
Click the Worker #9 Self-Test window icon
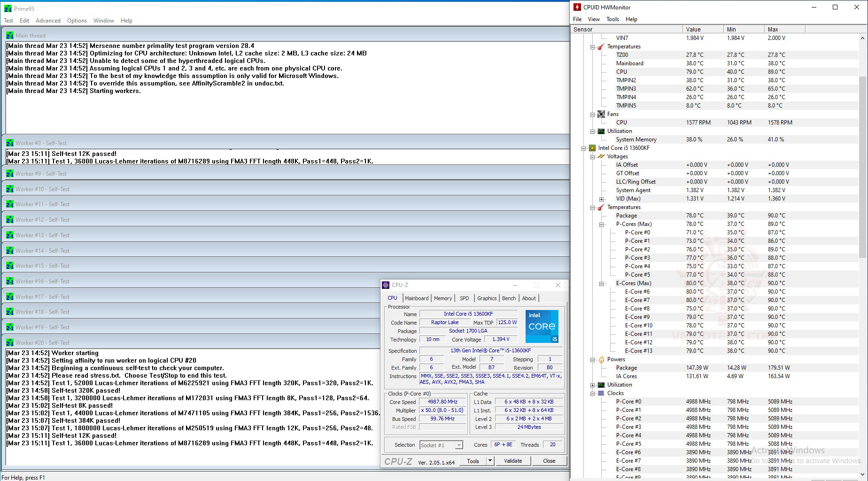[10, 174]
